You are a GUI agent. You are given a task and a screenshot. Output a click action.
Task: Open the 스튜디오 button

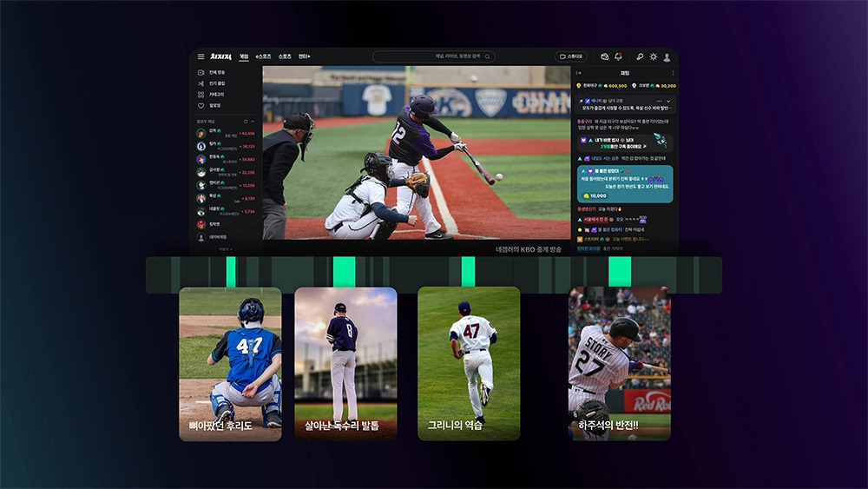[x=571, y=56]
